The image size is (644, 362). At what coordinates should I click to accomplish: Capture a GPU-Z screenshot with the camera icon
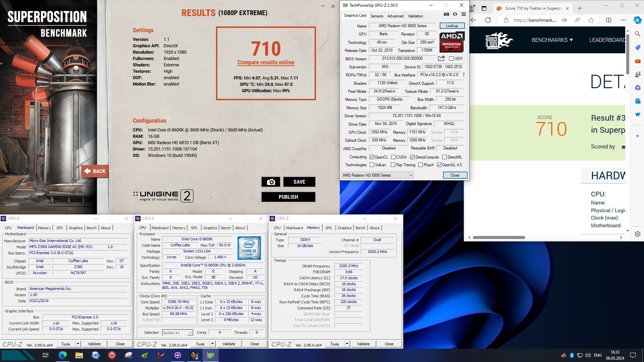(x=446, y=14)
